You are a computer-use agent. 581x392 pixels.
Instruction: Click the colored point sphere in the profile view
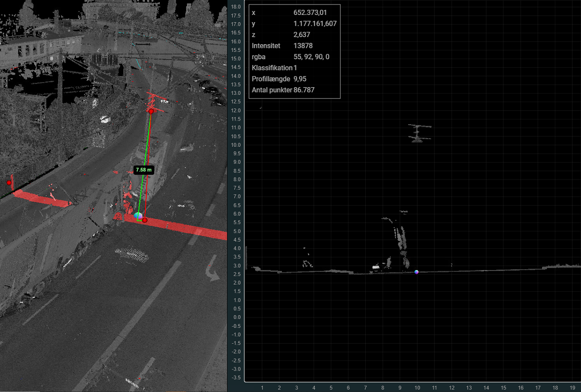[x=416, y=272]
